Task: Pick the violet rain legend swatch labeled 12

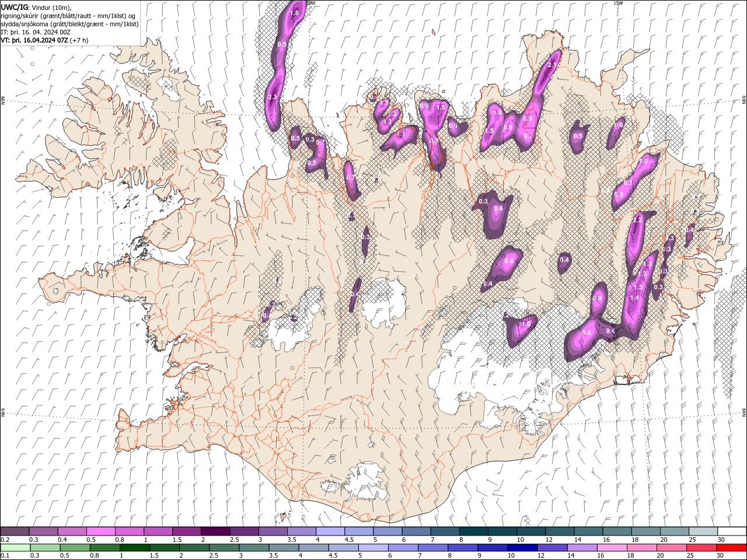Action: coord(551,548)
